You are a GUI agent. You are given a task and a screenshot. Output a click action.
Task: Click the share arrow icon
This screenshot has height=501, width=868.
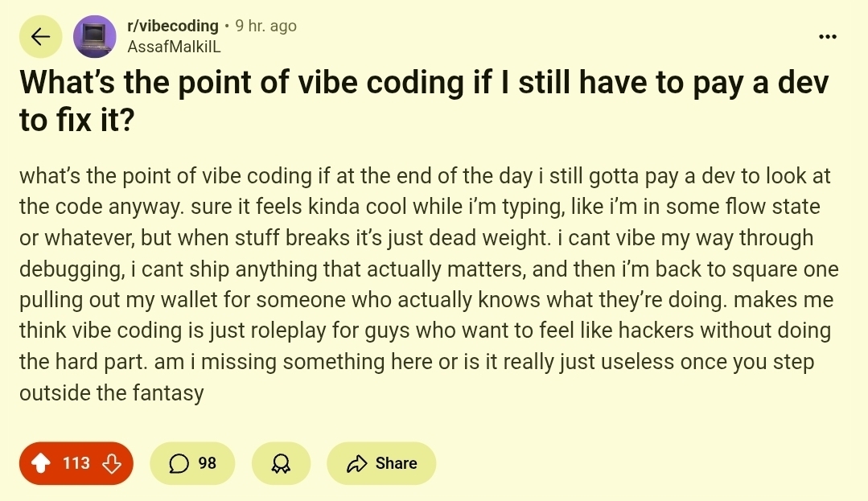pyautogui.click(x=356, y=463)
